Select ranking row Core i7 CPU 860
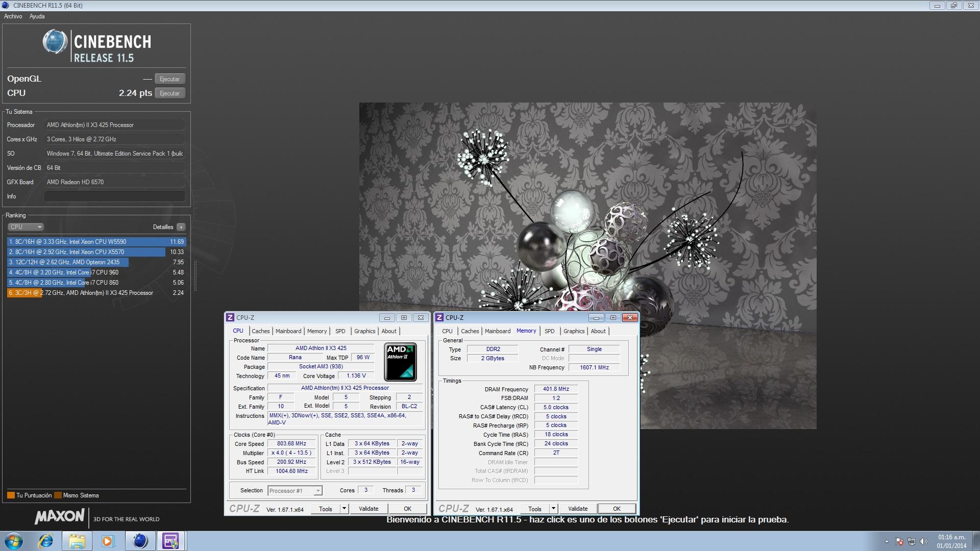Image resolution: width=980 pixels, height=551 pixels. pyautogui.click(x=96, y=283)
